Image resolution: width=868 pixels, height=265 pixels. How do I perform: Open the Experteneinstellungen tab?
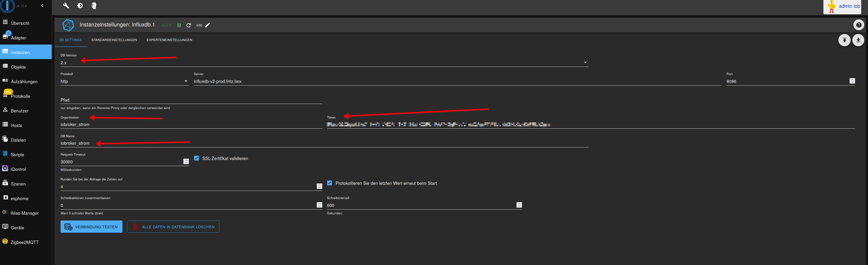click(169, 40)
